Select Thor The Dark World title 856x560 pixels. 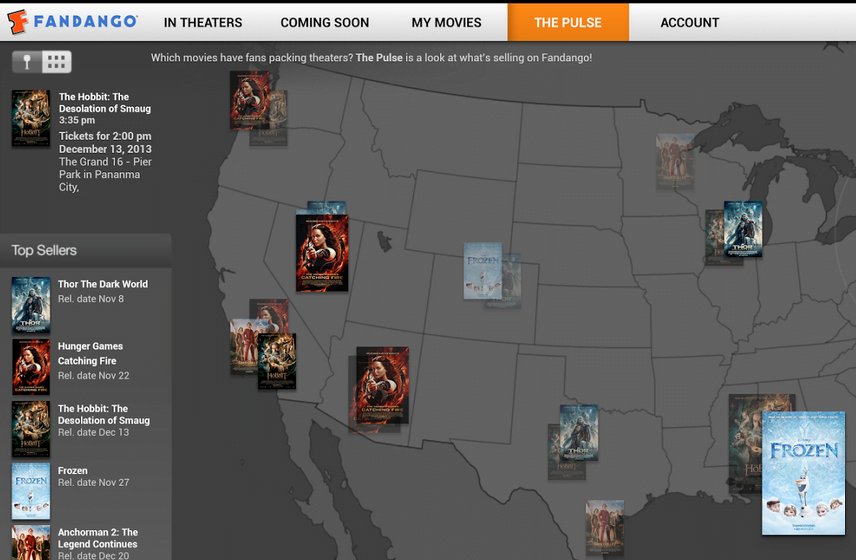pos(103,284)
